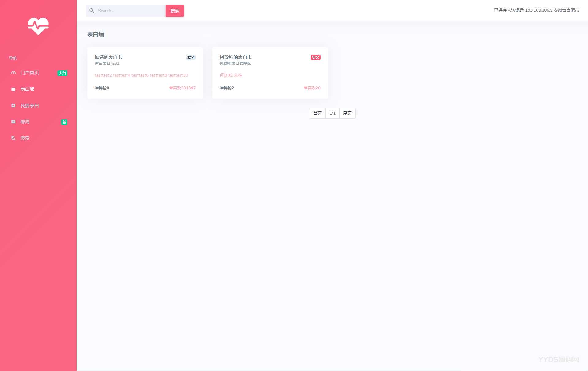Click the heartbeat logo in the sidebar
Image resolution: width=588 pixels, height=371 pixels.
[x=38, y=26]
